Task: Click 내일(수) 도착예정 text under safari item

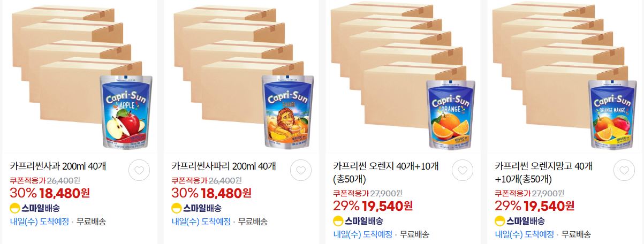Action: point(201,222)
